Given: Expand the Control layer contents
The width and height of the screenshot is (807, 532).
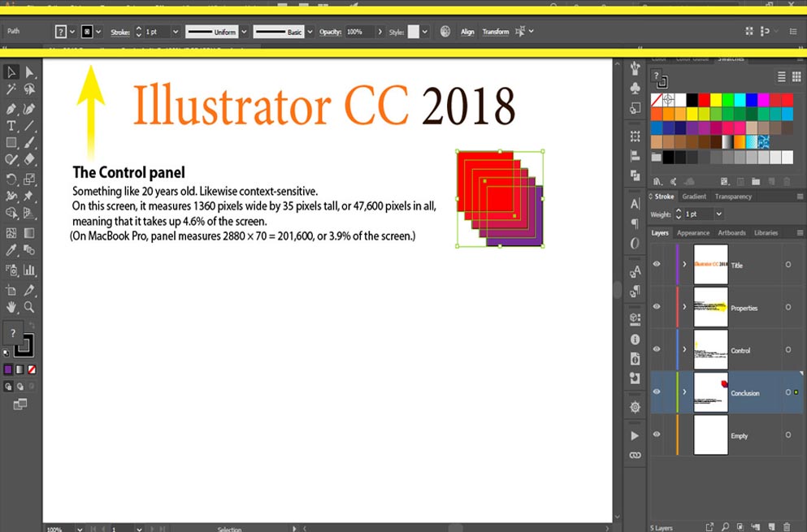Looking at the screenshot, I should coord(684,350).
